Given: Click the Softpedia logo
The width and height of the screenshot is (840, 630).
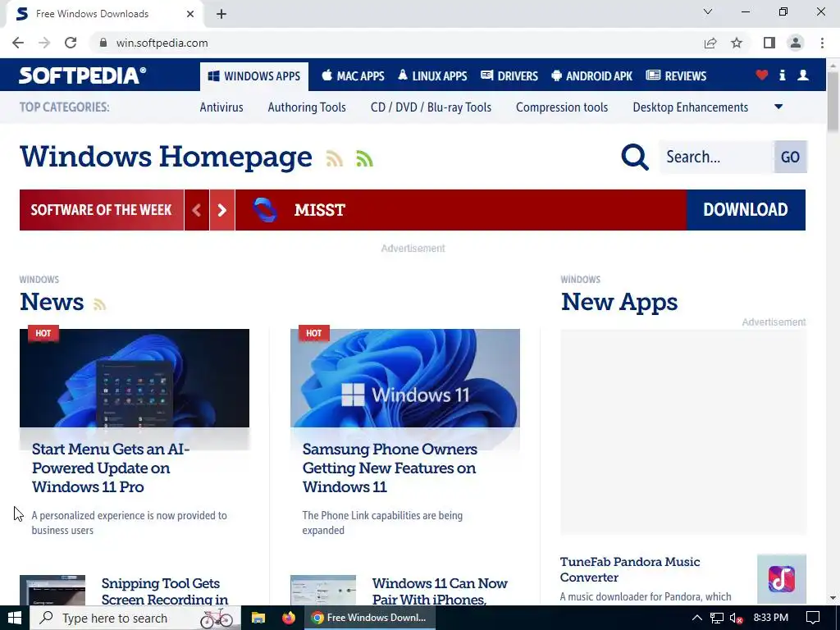Looking at the screenshot, I should pos(83,75).
